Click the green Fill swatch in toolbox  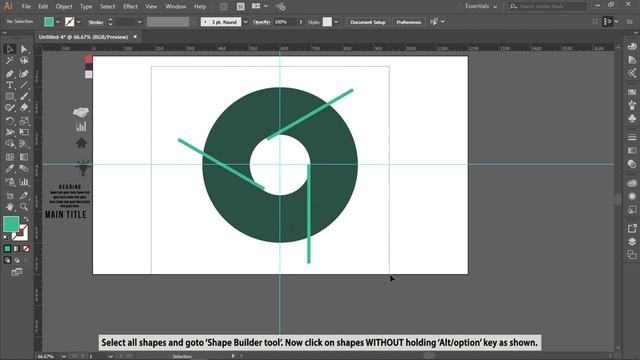[x=11, y=224]
